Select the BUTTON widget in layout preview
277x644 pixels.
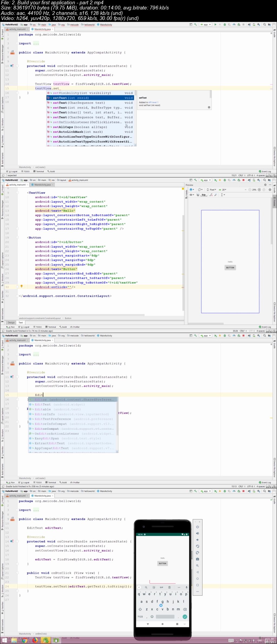230,267
